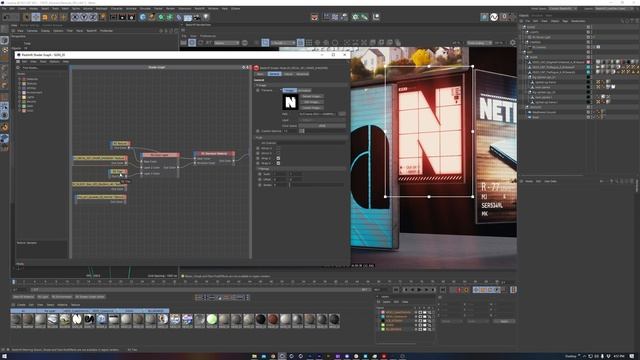Jump to start of animation button
This screenshot has height=360, width=640.
[x=396, y=290]
